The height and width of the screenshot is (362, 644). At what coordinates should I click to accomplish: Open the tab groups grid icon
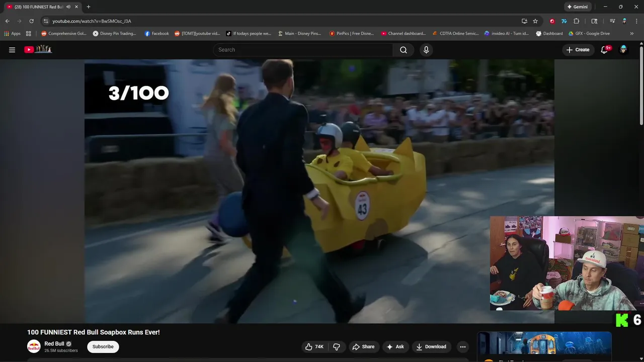click(29, 33)
